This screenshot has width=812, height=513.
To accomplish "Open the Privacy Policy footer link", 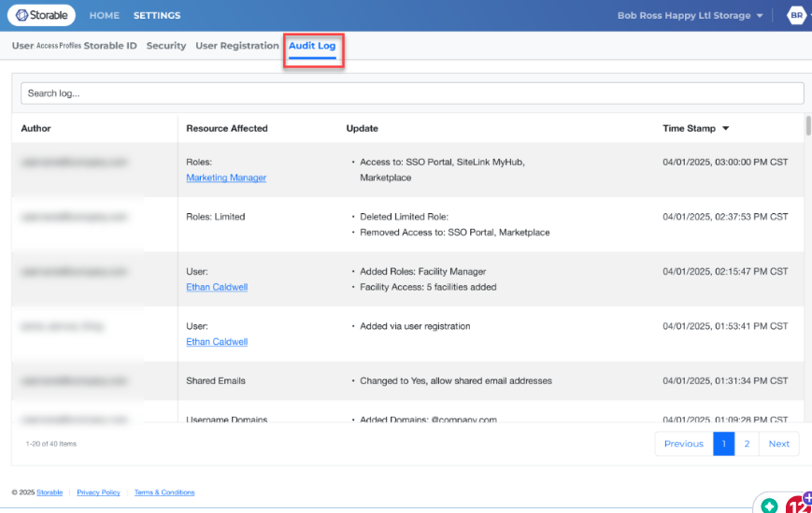I will (98, 492).
